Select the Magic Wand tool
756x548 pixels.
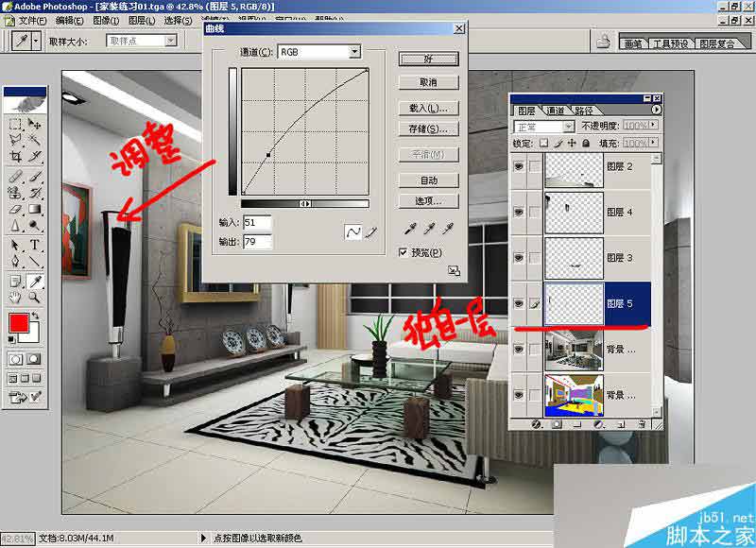click(34, 140)
